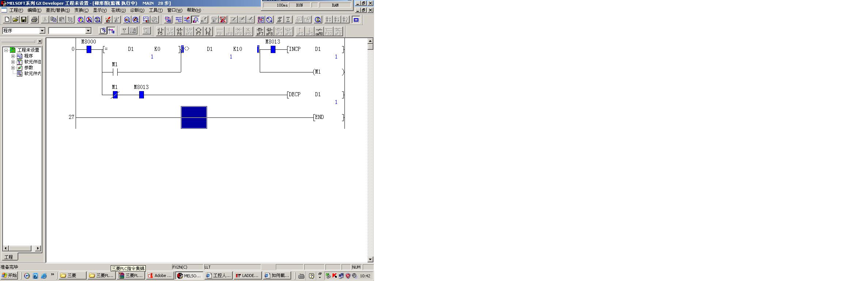Image resolution: width=868 pixels, height=281 pixels.
Task: Insert application instruction with F8 button
Action: pos(208,31)
